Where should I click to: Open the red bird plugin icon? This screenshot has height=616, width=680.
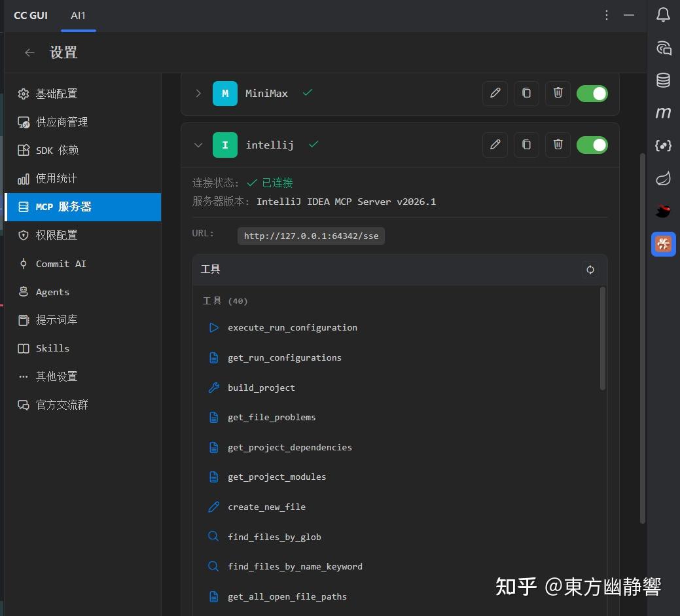tap(663, 211)
